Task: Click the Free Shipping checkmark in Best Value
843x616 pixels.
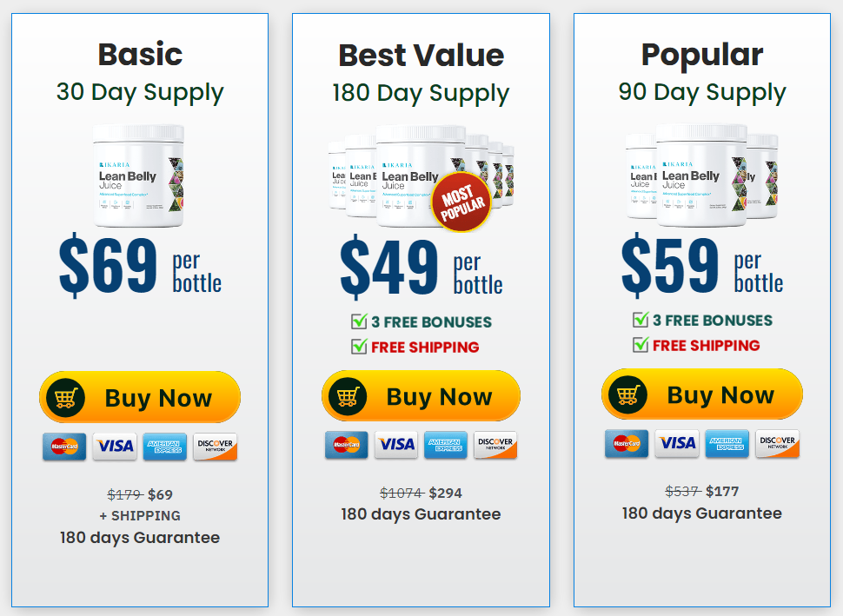Action: [359, 346]
